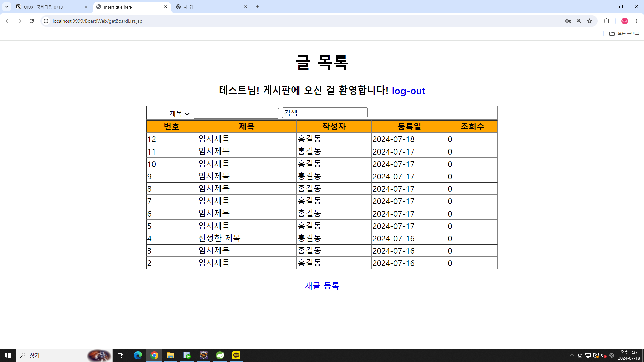Open the password key icon
Screen dimensions: 644x362
tap(568, 21)
